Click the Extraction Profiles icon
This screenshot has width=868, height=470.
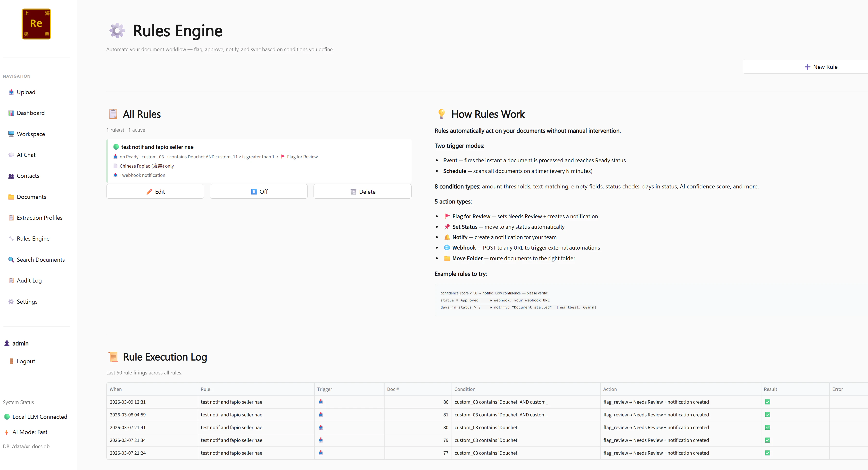[x=11, y=218]
